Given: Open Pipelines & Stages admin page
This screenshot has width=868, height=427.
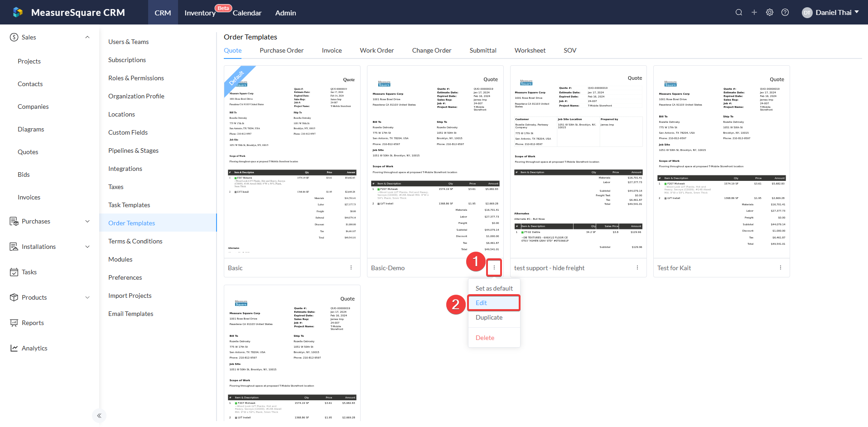Looking at the screenshot, I should (x=134, y=150).
